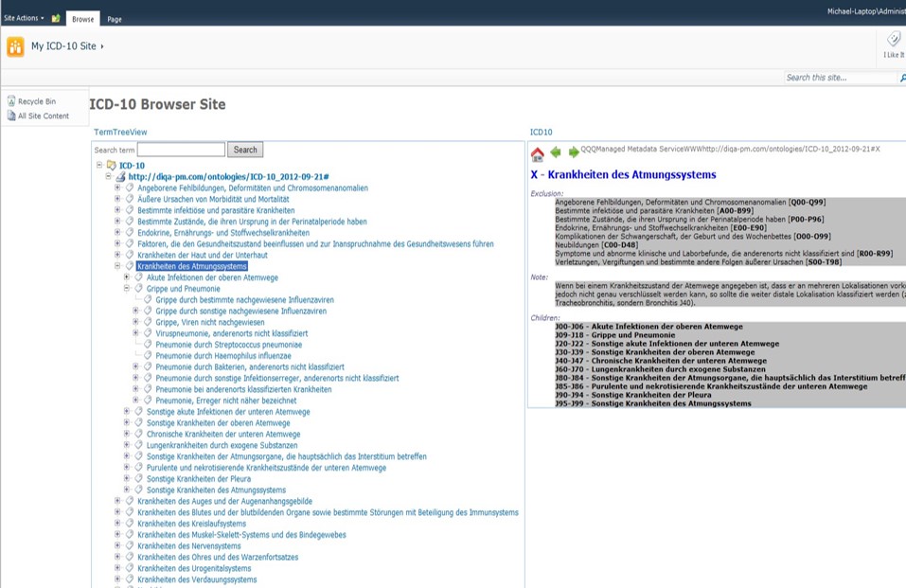Go forward with the green right arrow
This screenshot has height=588, width=906.
point(573,152)
